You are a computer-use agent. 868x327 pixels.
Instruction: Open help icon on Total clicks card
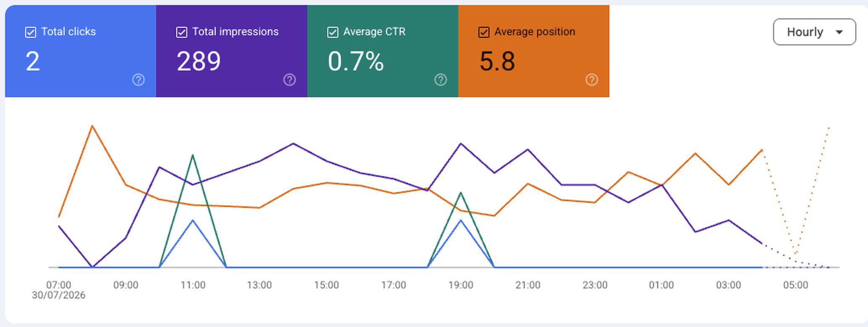139,80
